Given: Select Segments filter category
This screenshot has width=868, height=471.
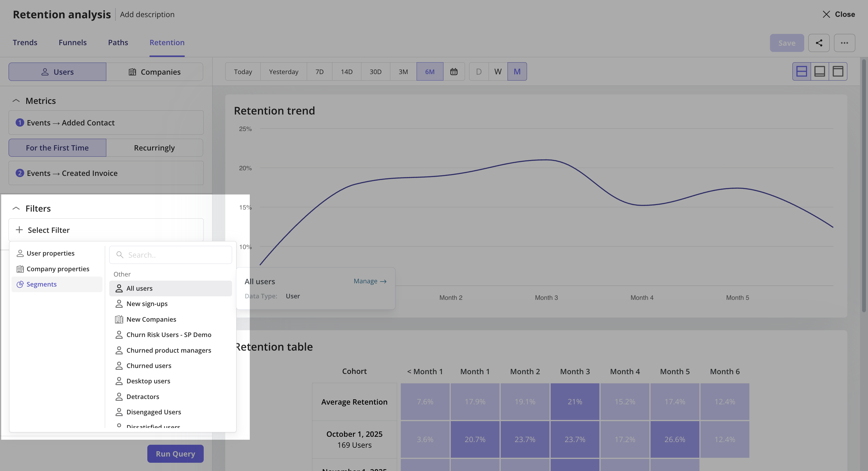Looking at the screenshot, I should click(57, 284).
